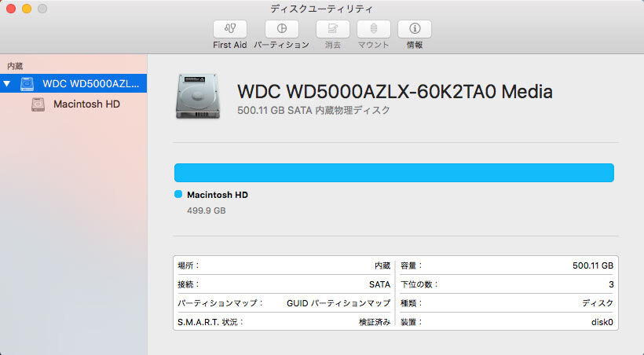The width and height of the screenshot is (644, 355).
Task: Collapse the WDC WD5000AZL disk triangle
Action: pos(6,83)
